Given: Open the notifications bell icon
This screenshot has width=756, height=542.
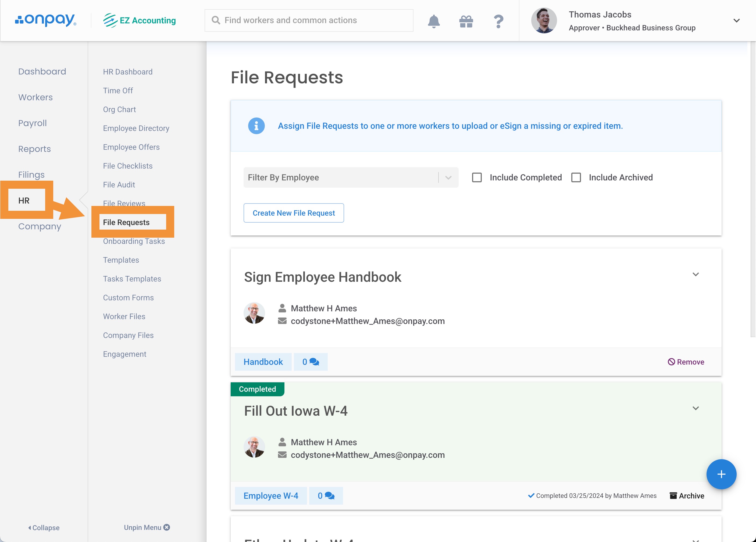Looking at the screenshot, I should click(x=434, y=21).
